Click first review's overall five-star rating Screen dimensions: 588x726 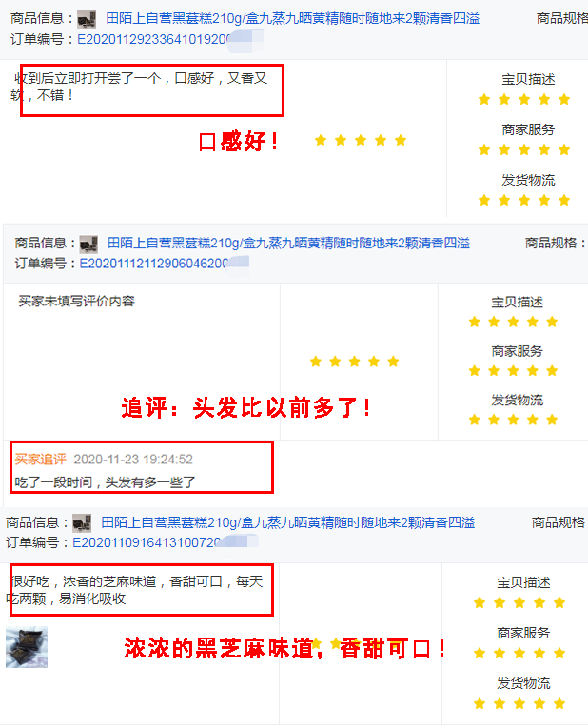coord(361,140)
